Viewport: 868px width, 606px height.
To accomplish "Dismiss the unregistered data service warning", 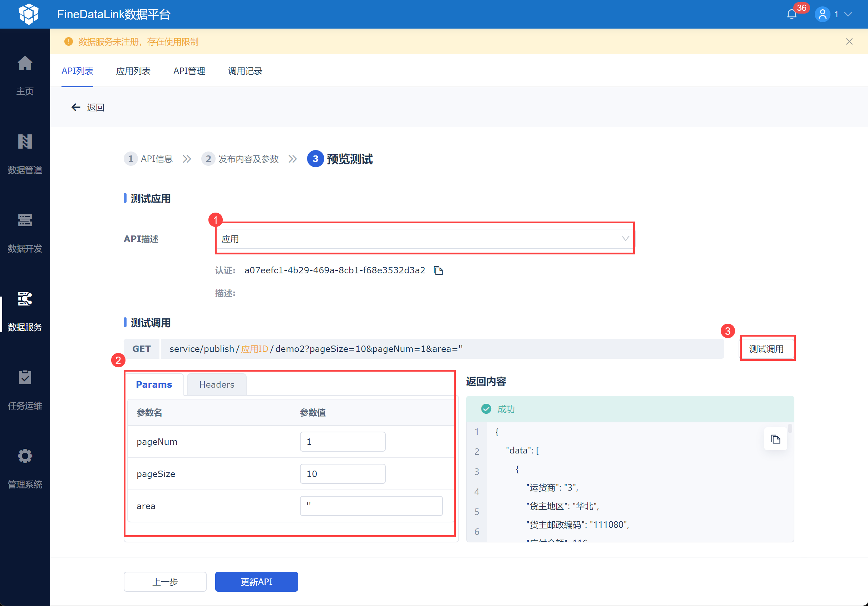I will click(x=849, y=41).
